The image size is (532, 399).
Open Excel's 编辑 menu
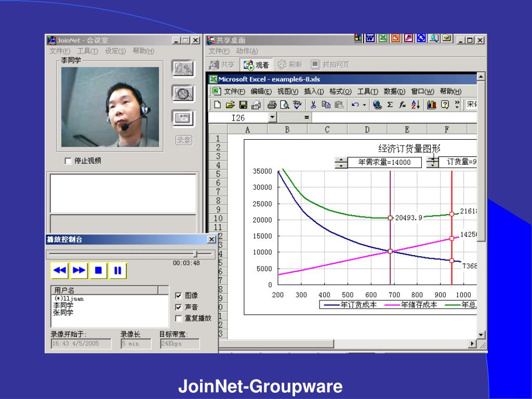point(261,91)
